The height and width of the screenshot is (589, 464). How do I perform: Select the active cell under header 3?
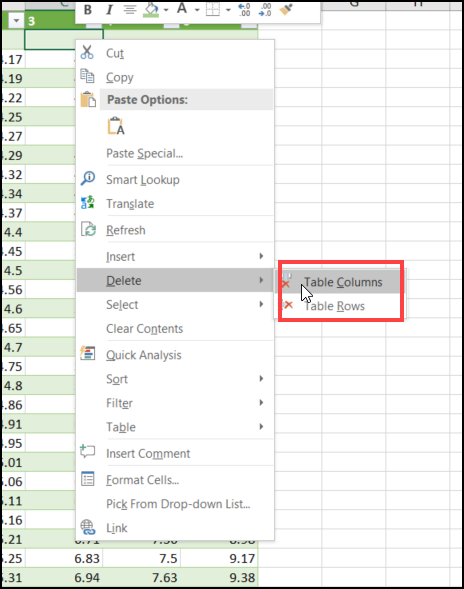tap(63, 39)
